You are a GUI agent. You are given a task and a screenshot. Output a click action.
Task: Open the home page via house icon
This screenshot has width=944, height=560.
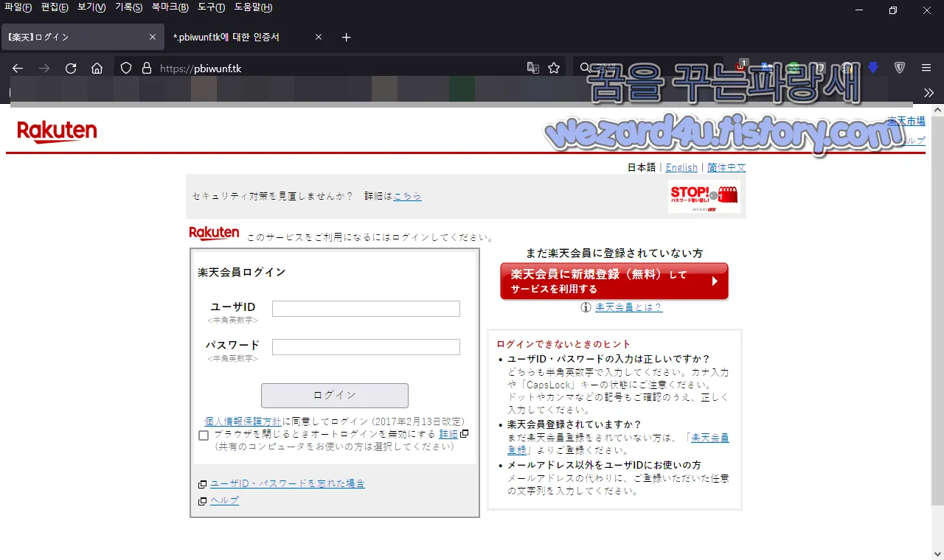pyautogui.click(x=97, y=68)
